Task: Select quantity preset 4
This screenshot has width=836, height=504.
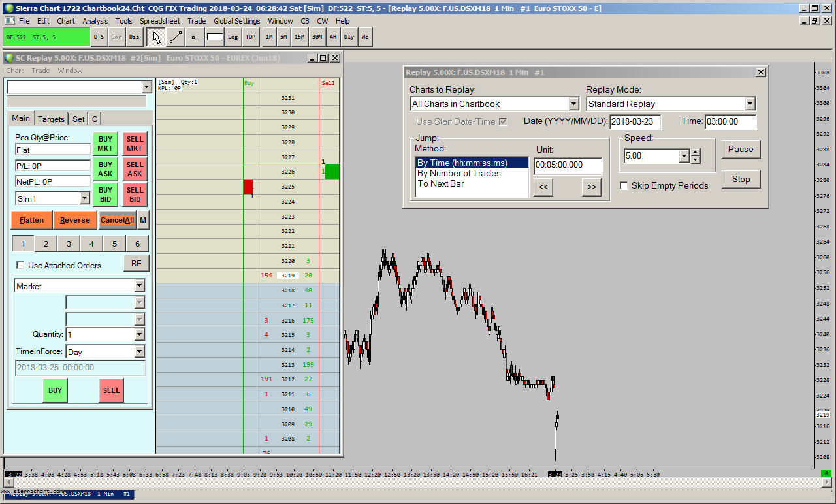Action: point(91,244)
